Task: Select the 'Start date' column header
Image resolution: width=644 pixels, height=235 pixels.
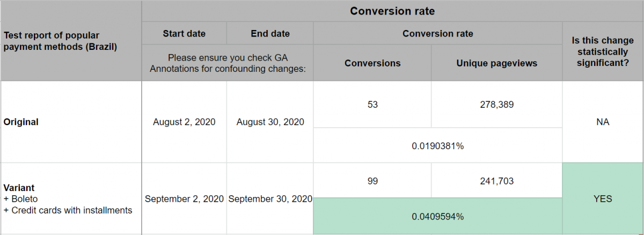Action: pos(184,33)
